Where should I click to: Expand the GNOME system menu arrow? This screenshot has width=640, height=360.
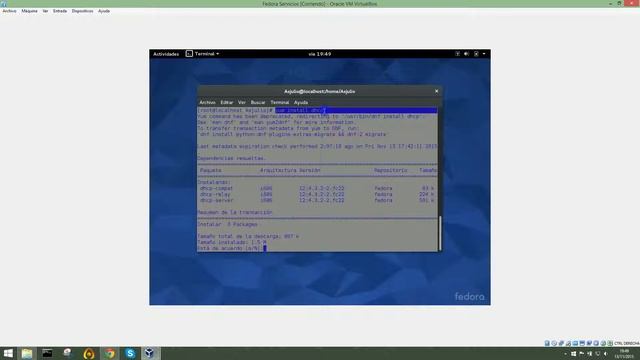[x=484, y=54]
